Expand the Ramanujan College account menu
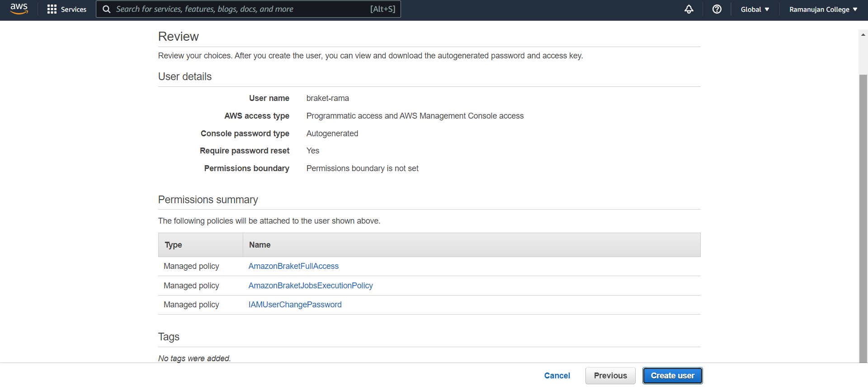The height and width of the screenshot is (387, 868). (823, 9)
